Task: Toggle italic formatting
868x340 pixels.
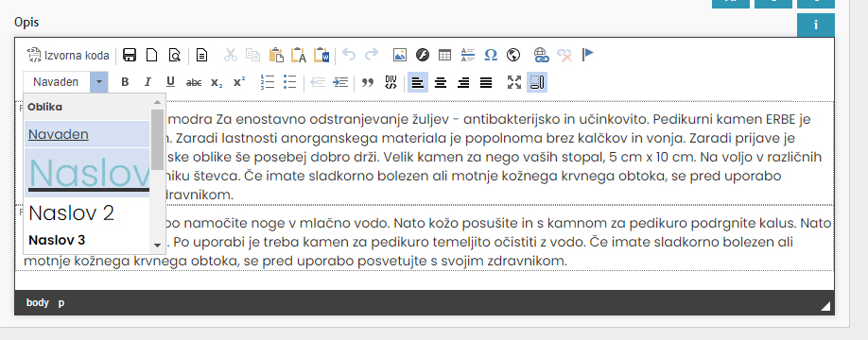Action: (x=148, y=82)
